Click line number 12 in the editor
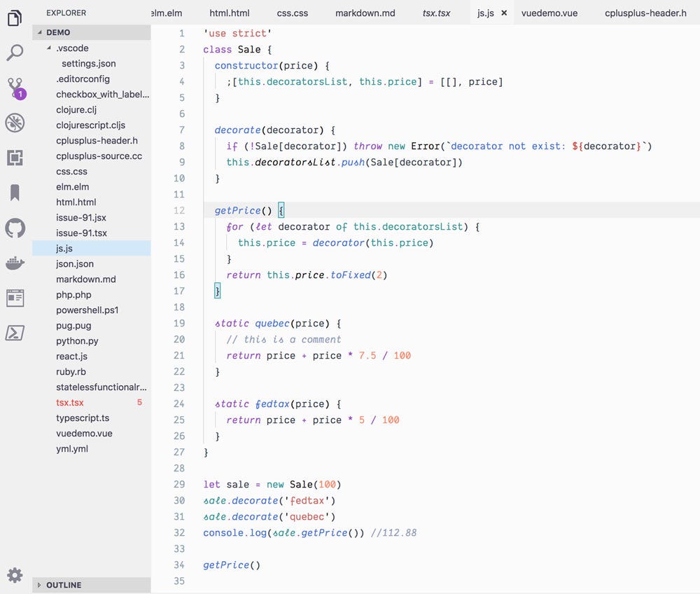The image size is (700, 594). (x=179, y=210)
